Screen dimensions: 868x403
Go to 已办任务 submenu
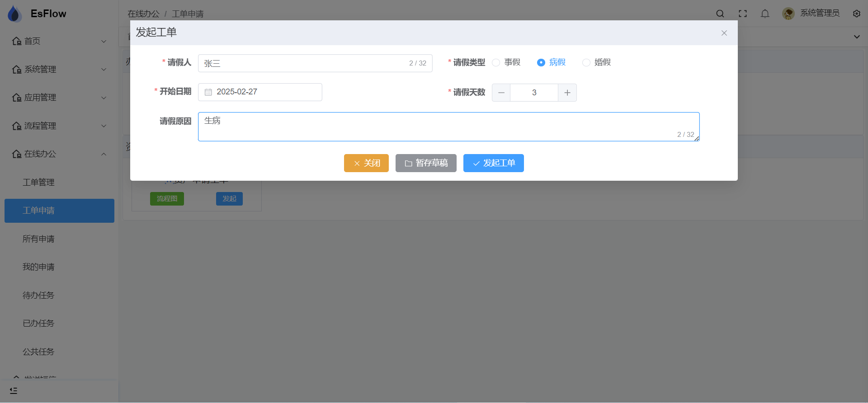pyautogui.click(x=59, y=323)
